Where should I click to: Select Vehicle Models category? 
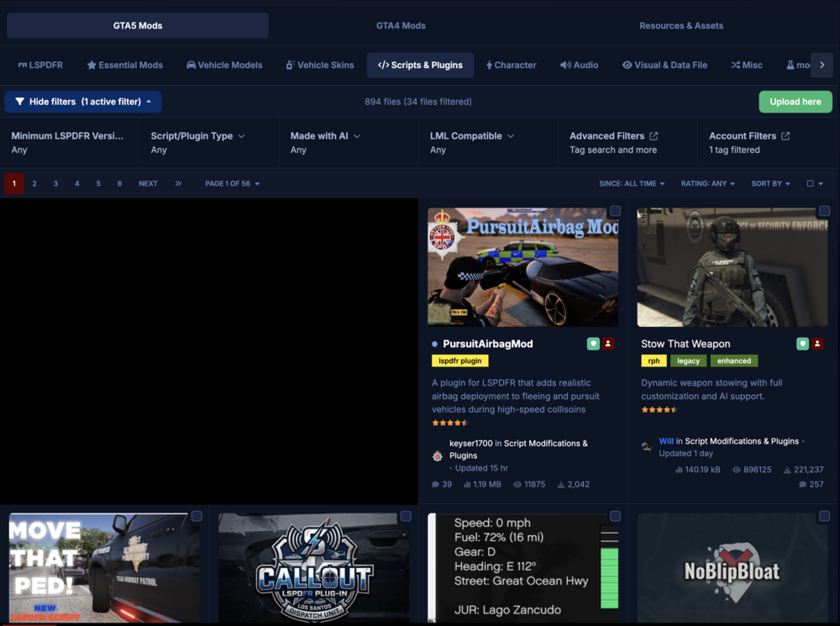pos(224,65)
